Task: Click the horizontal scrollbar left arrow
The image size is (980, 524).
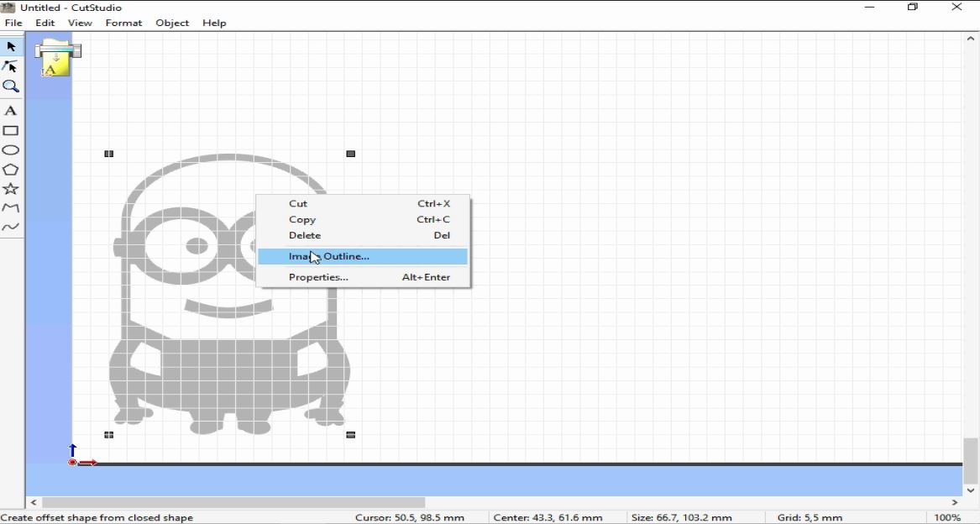Action: coord(34,502)
